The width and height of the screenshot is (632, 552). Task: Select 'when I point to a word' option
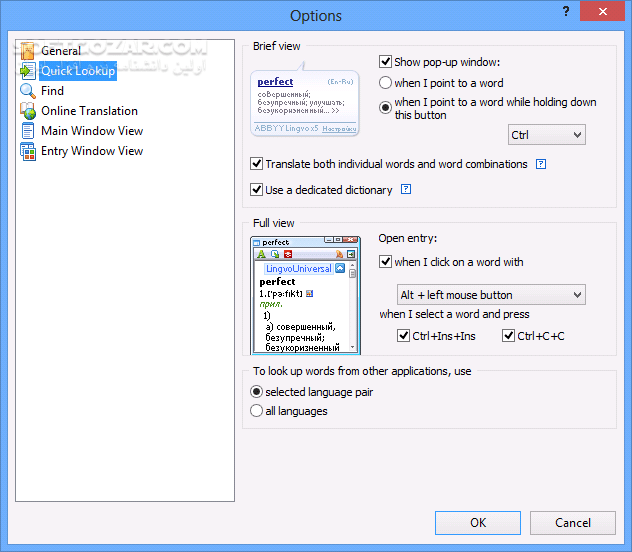[386, 83]
